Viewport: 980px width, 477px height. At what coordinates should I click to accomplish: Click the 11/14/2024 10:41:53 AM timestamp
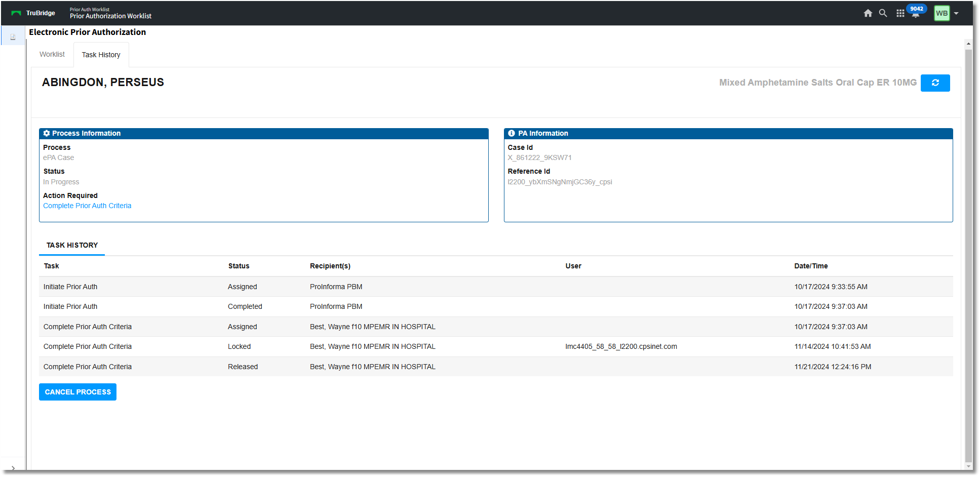point(833,346)
